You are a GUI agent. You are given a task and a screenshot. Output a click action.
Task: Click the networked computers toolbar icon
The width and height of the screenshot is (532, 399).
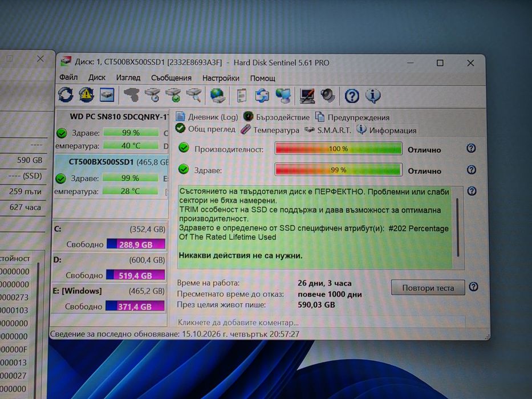click(x=283, y=96)
